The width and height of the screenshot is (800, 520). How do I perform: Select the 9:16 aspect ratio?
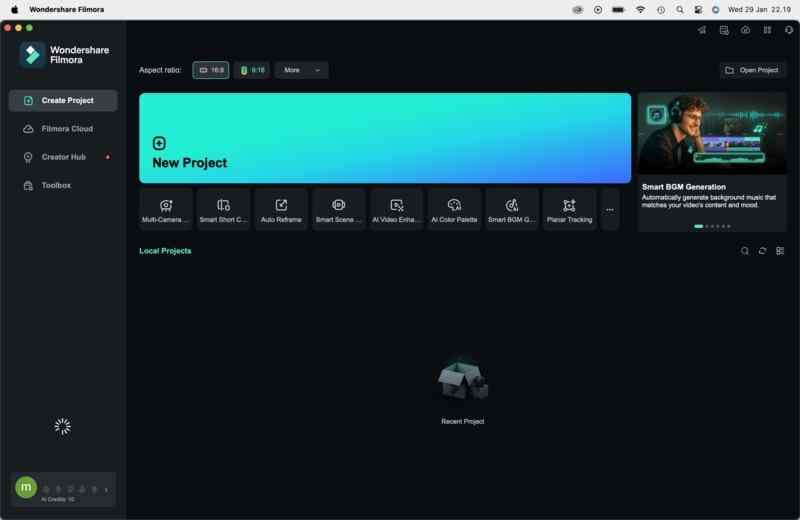click(252, 70)
